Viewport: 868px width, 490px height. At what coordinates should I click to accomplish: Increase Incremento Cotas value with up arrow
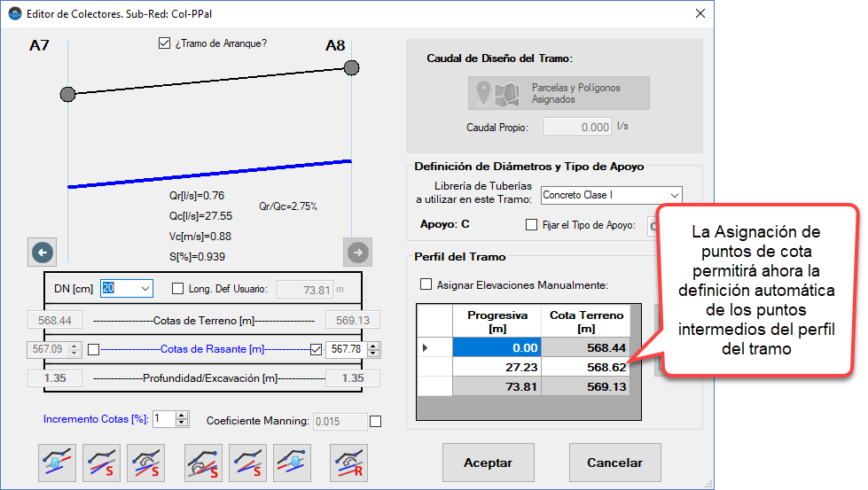pos(182,415)
